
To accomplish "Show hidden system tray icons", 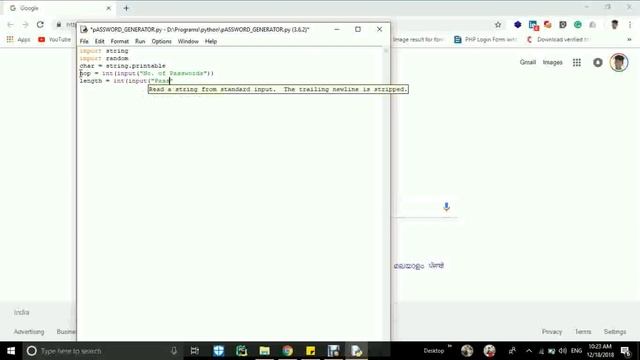I will [529, 351].
